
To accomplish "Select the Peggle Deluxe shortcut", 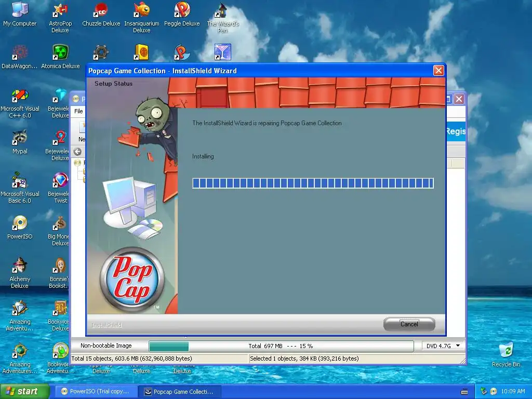I will (182, 14).
